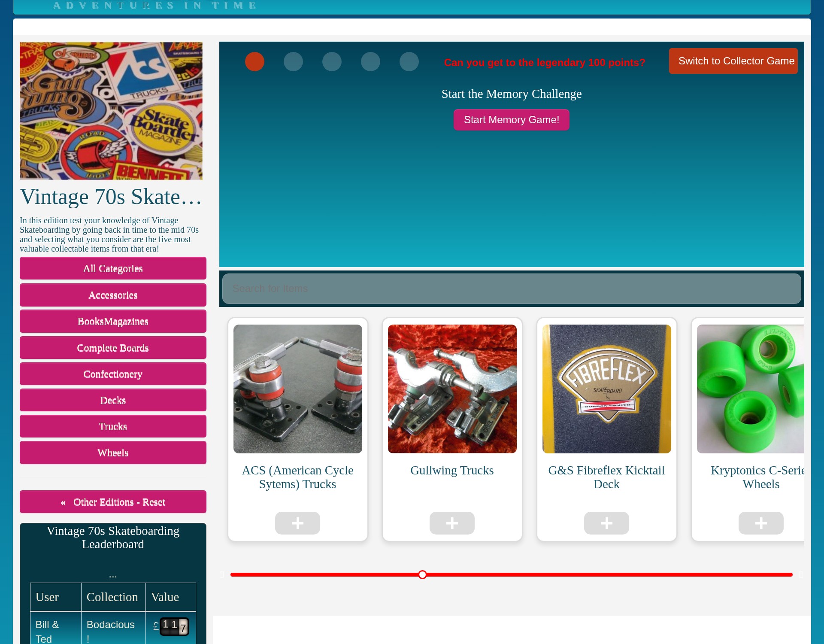The width and height of the screenshot is (824, 644).
Task: Filter by Decks category
Action: click(x=113, y=400)
